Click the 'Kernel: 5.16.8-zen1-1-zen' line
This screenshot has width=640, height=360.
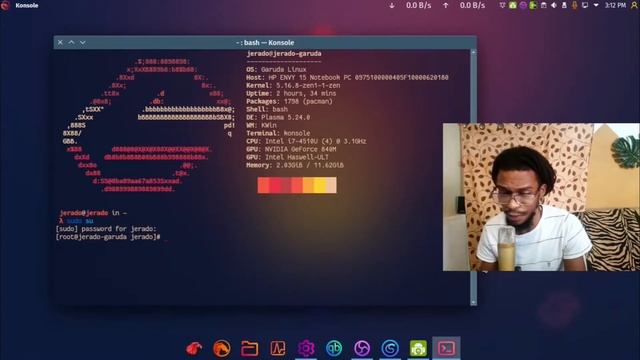click(293, 85)
